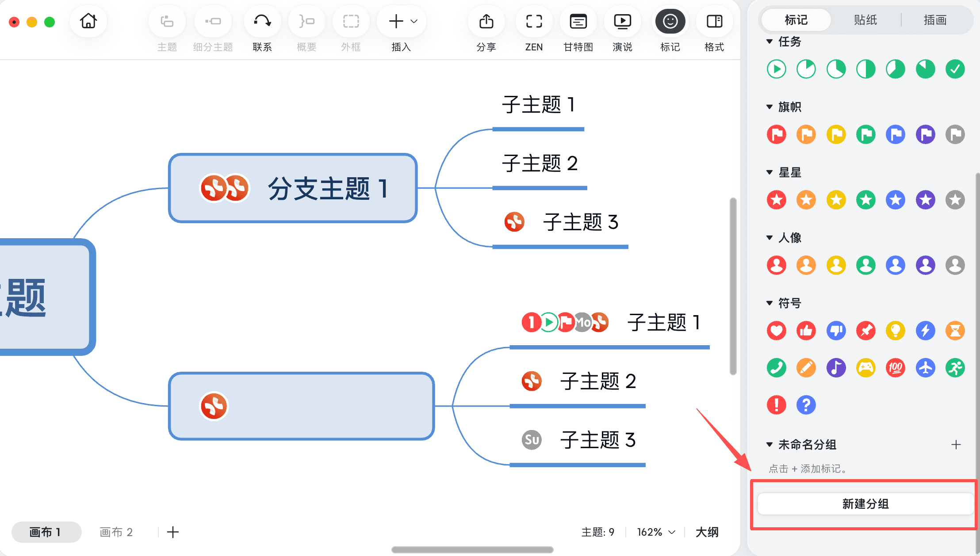This screenshot has height=556, width=980.
Task: Click the Home icon in toolbar
Action: 88,21
